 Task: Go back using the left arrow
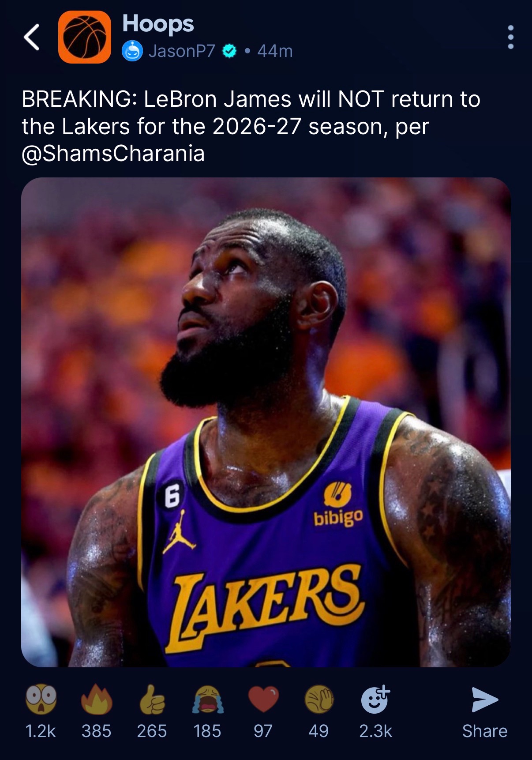(32, 37)
